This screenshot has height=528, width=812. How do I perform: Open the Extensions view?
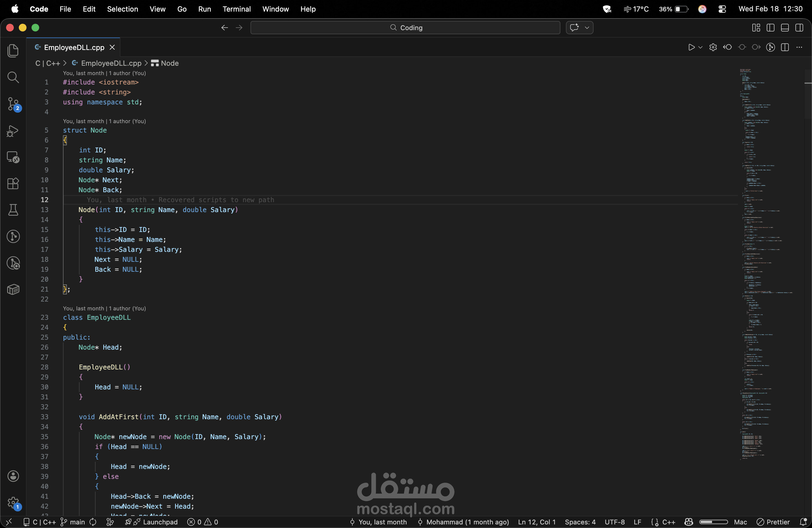coord(13,184)
